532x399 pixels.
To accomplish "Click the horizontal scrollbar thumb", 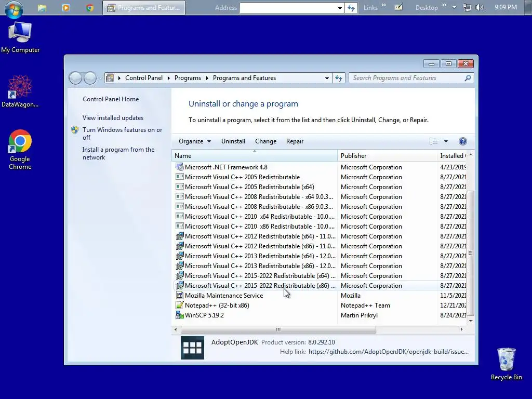I will pyautogui.click(x=278, y=329).
